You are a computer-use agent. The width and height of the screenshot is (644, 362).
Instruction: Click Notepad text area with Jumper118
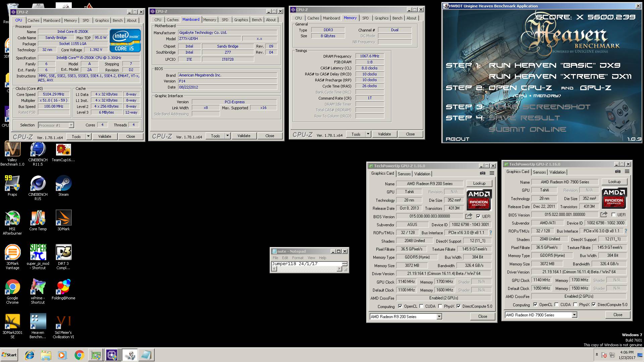coord(307,264)
